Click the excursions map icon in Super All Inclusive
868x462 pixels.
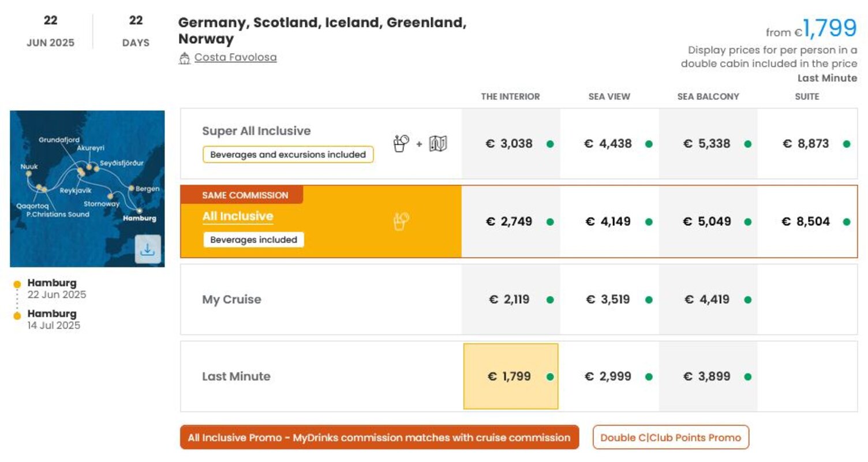coord(439,143)
